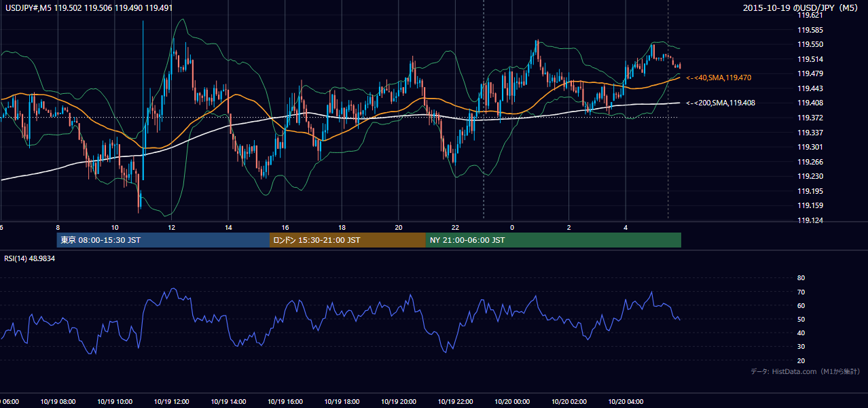Image resolution: width=868 pixels, height=408 pixels.
Task: Click price axis value 119.124
Action: tap(811, 220)
